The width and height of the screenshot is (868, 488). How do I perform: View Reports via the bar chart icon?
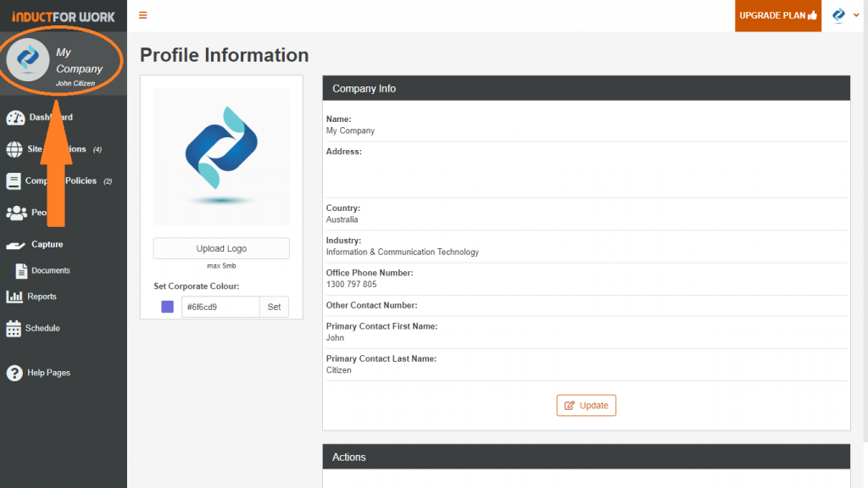[14, 297]
